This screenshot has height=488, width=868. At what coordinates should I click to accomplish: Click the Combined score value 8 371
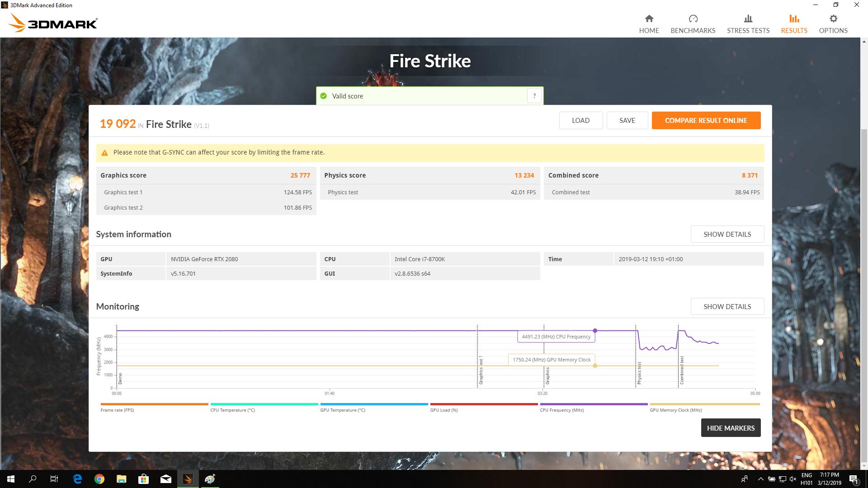tap(750, 175)
